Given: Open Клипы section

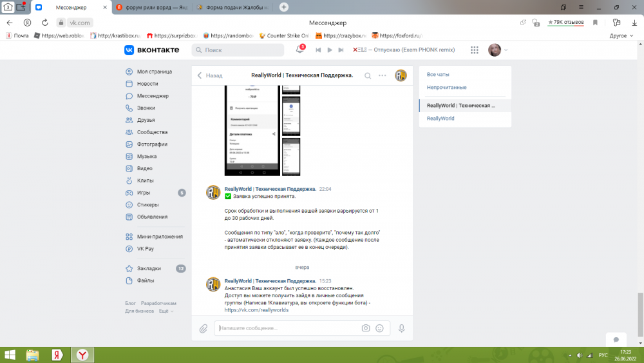Looking at the screenshot, I should point(145,181).
